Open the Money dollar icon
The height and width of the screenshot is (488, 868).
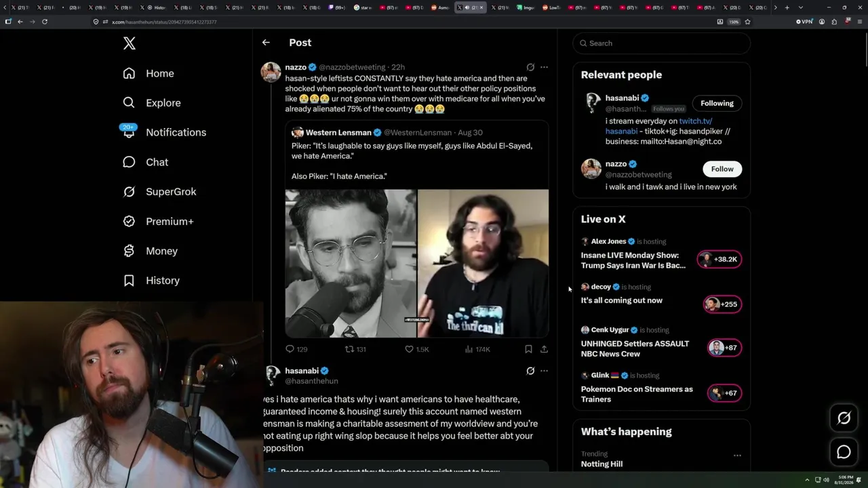click(x=129, y=251)
